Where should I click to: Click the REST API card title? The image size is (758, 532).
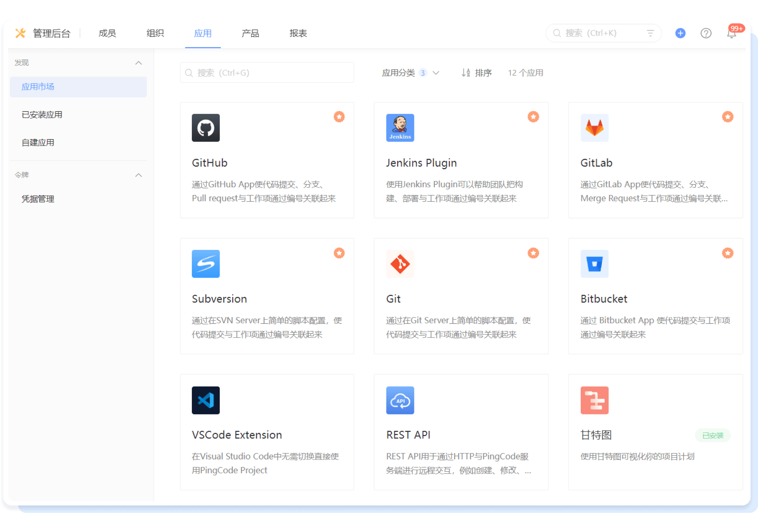pyautogui.click(x=408, y=435)
